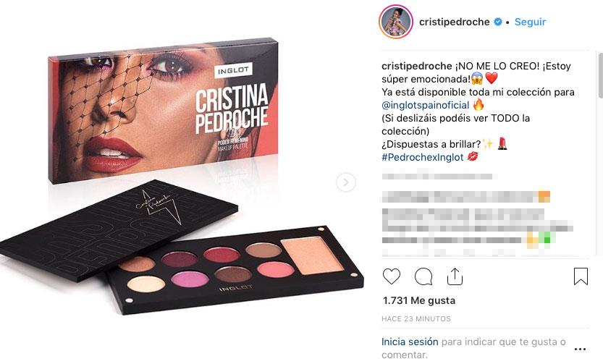Open the three-dot more options menu
Image resolution: width=603 pixels, height=364 pixels.
point(580,349)
